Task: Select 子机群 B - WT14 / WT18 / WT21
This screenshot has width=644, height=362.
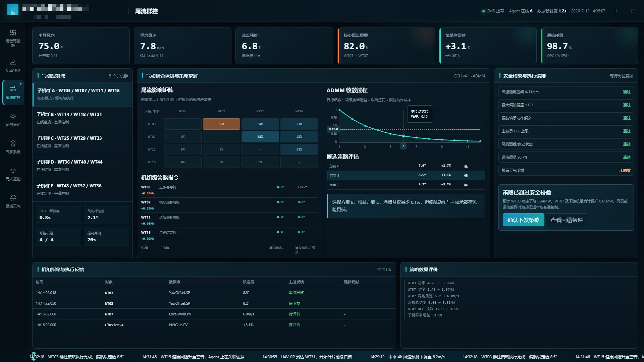Action: [83, 118]
